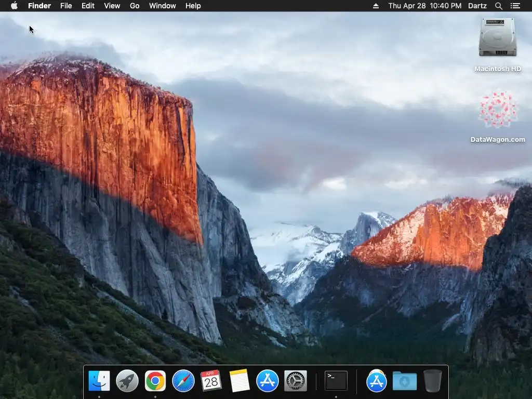Image resolution: width=532 pixels, height=399 pixels.
Task: Launch Launchpad rocket icon
Action: [x=127, y=381]
